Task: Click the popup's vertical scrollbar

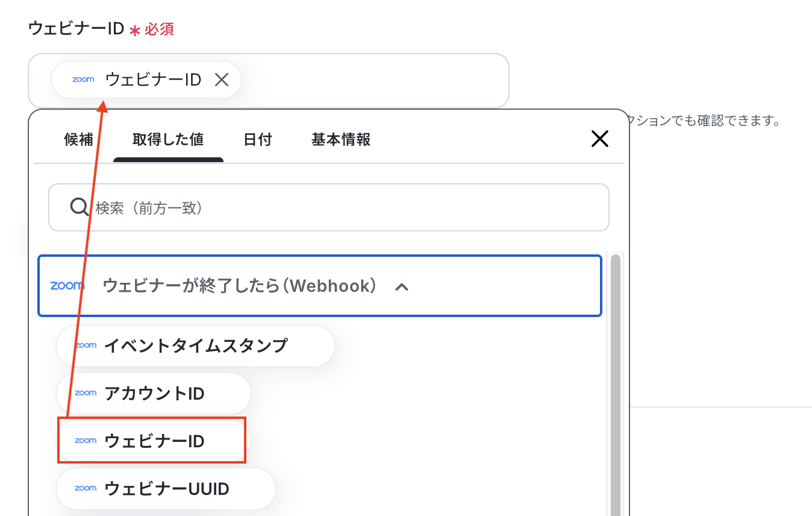Action: 615,385
